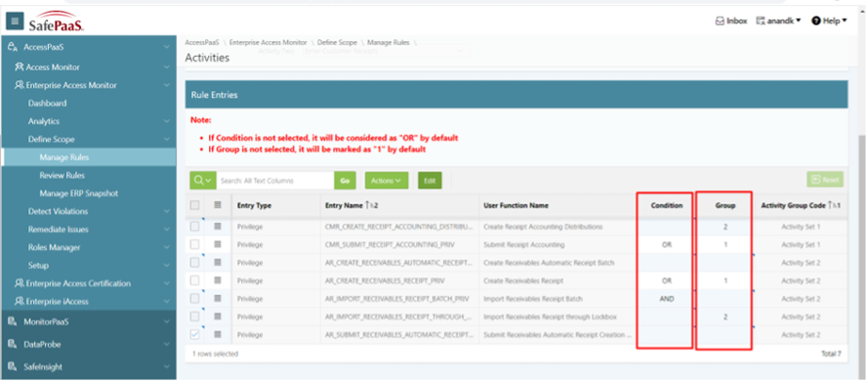Click the MonitorPaaS icon

point(12,321)
